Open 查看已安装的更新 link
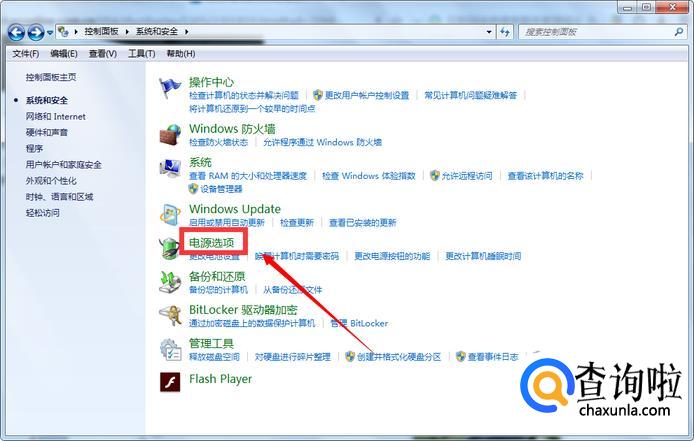Viewport: 694px width, 441px height. [x=362, y=222]
